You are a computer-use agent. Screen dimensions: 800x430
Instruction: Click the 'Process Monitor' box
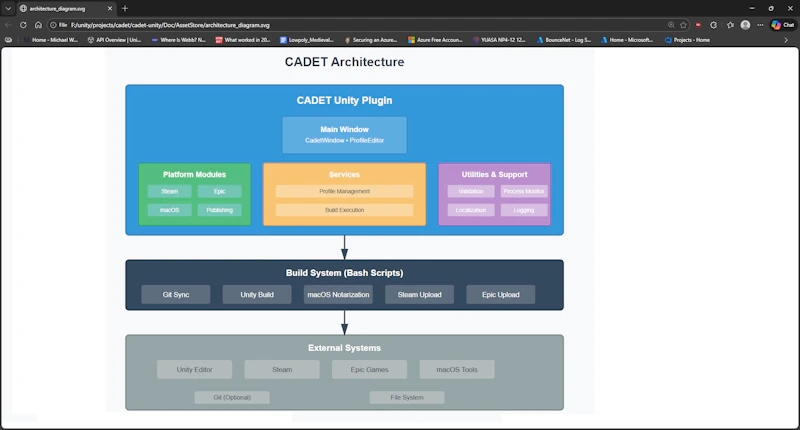[x=524, y=191]
